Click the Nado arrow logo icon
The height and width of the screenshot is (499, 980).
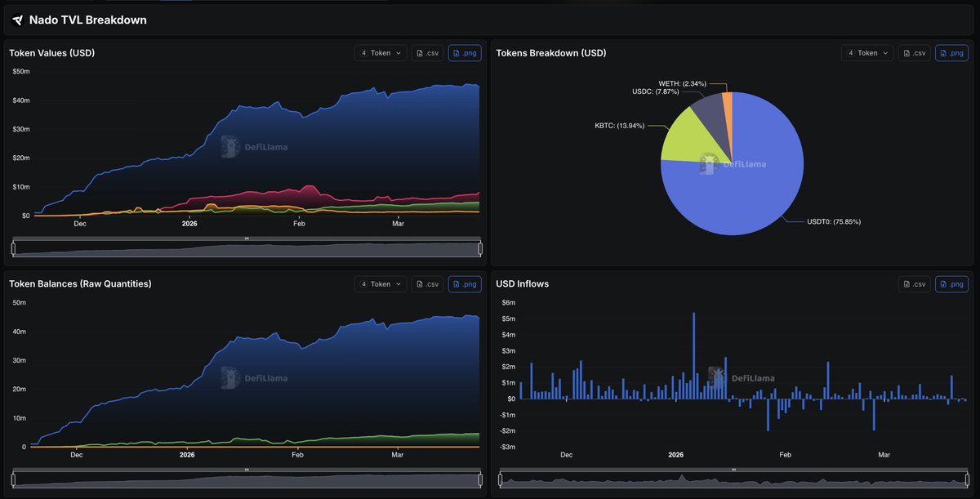[x=18, y=20]
